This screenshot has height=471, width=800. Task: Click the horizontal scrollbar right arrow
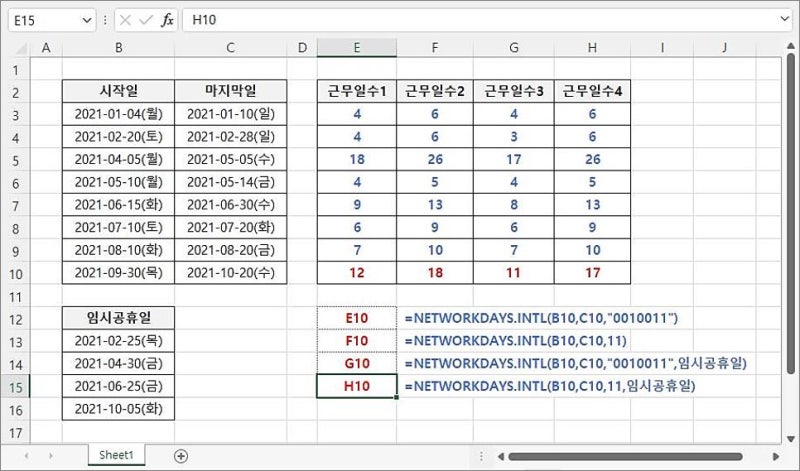776,456
